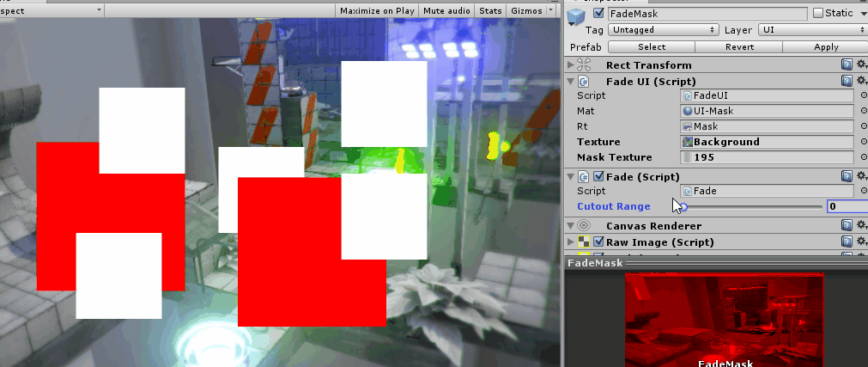Screen dimensions: 868x367
Task: Click the FadeMask preview thumbnail
Action: click(x=725, y=320)
